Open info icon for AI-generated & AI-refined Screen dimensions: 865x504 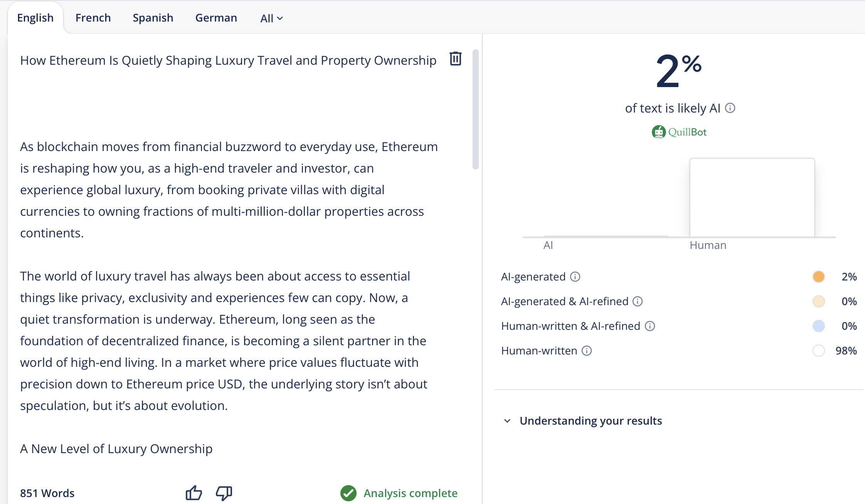coord(638,301)
